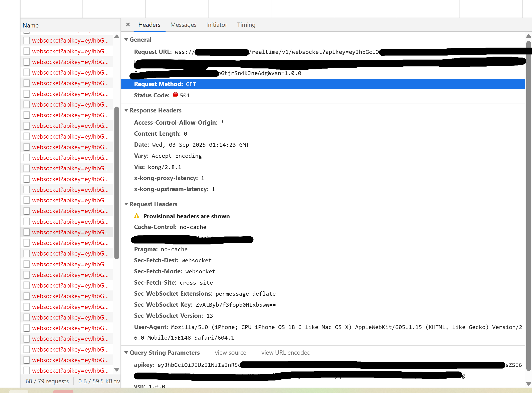The image size is (532, 393).
Task: Click the last visible websocket request icon
Action: [x=27, y=370]
